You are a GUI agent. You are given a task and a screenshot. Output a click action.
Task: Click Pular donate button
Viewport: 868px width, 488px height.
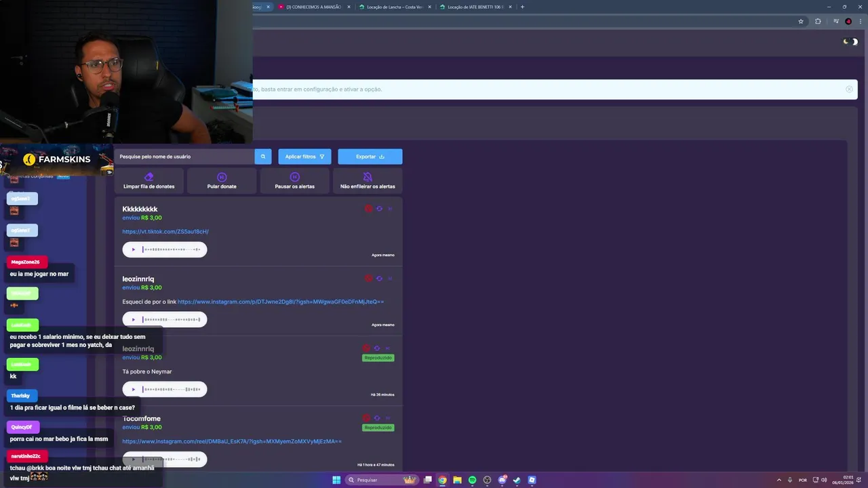coord(222,180)
